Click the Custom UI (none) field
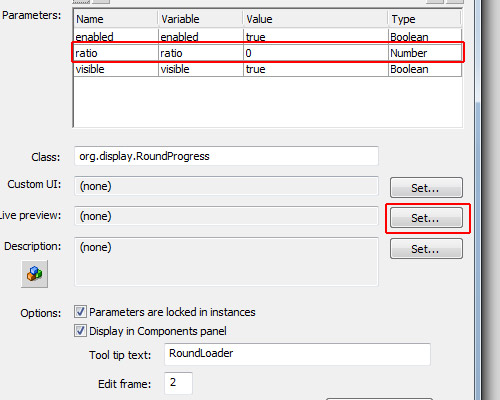Viewport: 500px width, 400px height. pos(226,186)
